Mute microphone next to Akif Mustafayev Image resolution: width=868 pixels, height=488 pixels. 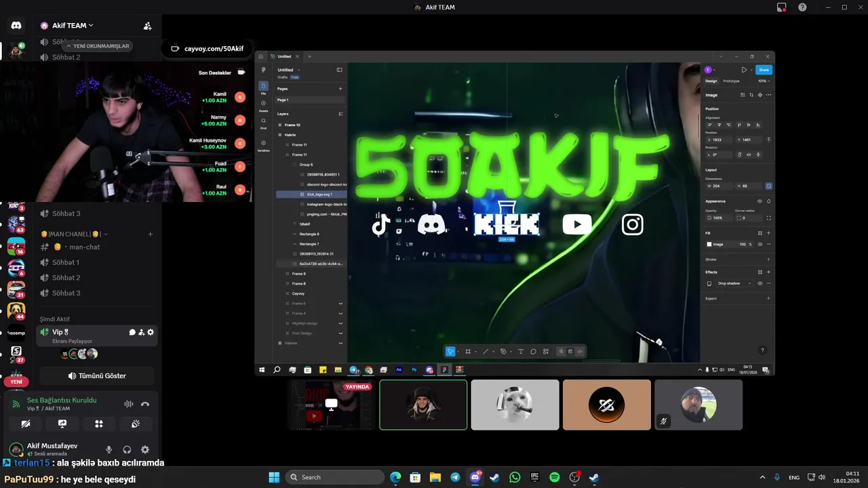(x=108, y=449)
